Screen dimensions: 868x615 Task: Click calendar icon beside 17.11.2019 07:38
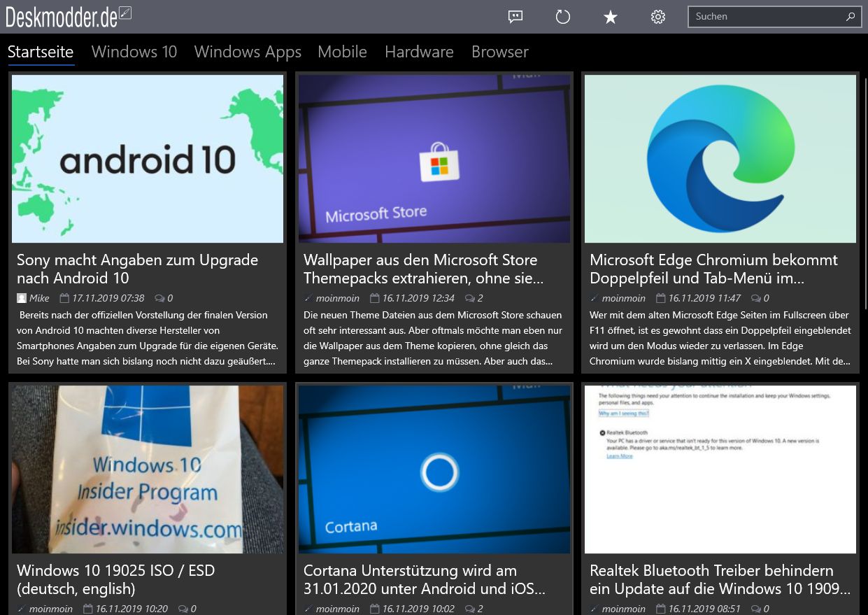64,298
